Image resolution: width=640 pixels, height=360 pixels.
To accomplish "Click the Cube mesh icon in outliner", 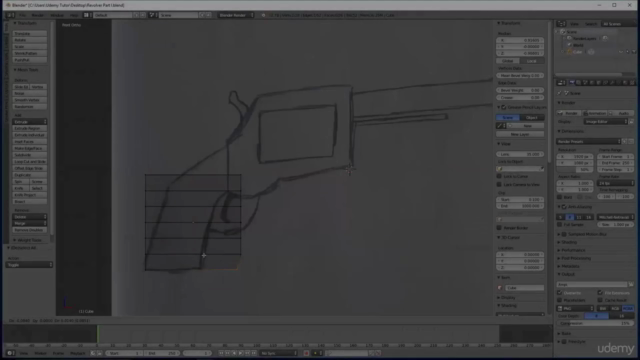I will pos(591,52).
